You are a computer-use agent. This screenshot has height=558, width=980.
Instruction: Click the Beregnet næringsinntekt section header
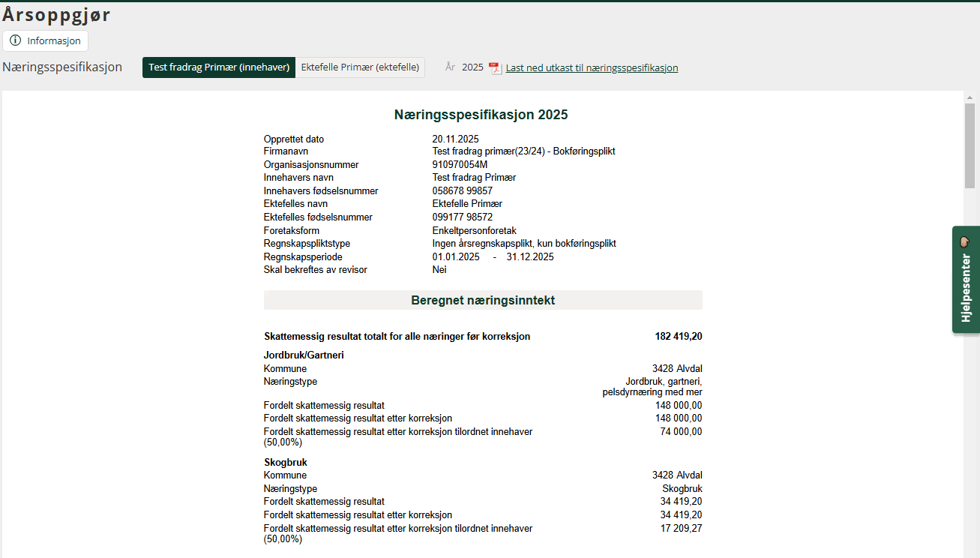tap(483, 300)
